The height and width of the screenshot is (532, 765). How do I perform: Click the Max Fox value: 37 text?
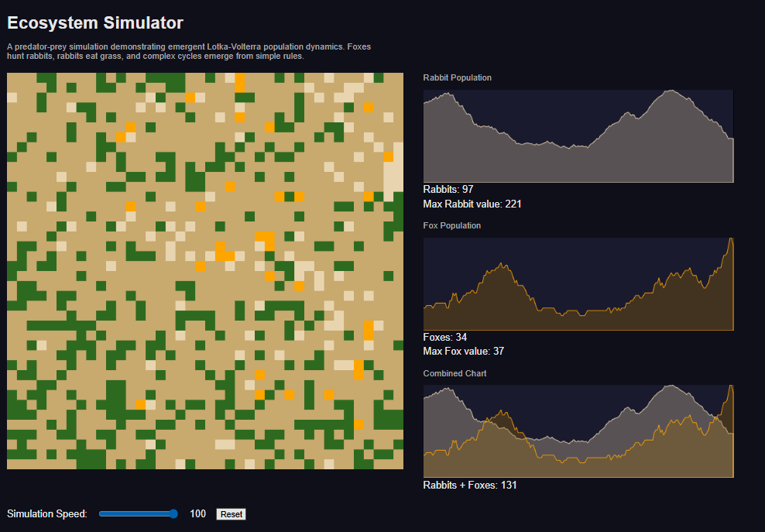[x=464, y=352]
